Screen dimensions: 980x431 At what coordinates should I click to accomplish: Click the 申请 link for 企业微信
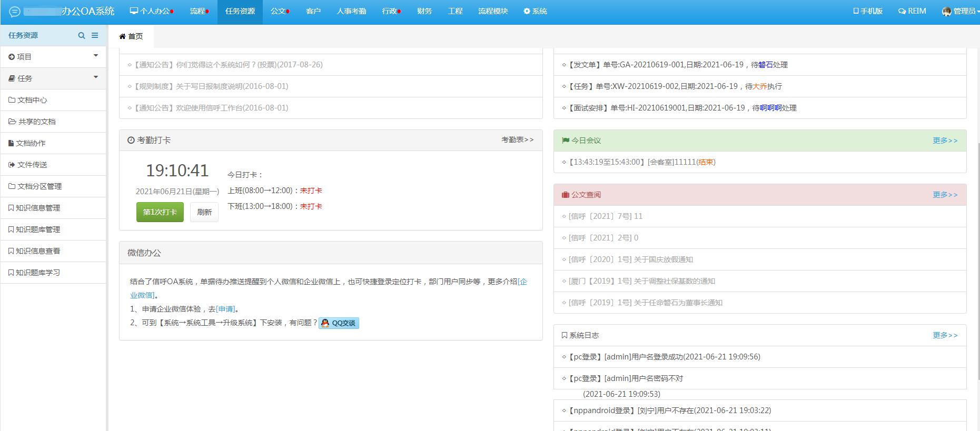coord(225,309)
